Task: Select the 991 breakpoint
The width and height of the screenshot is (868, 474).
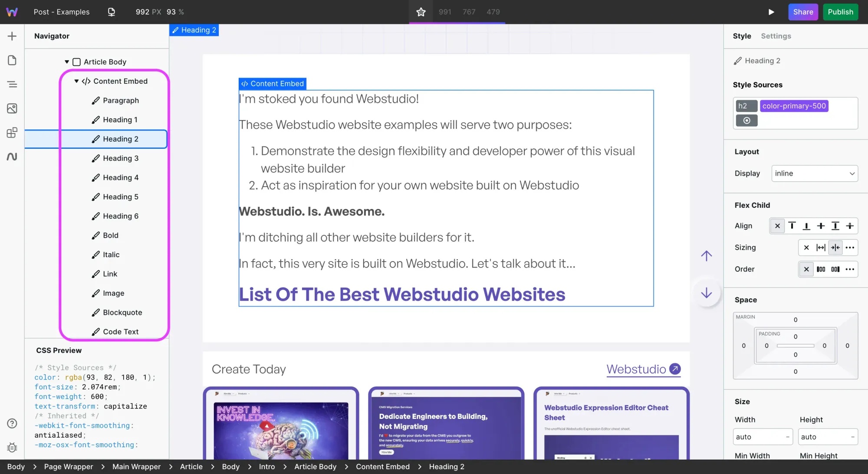Action: pos(445,12)
